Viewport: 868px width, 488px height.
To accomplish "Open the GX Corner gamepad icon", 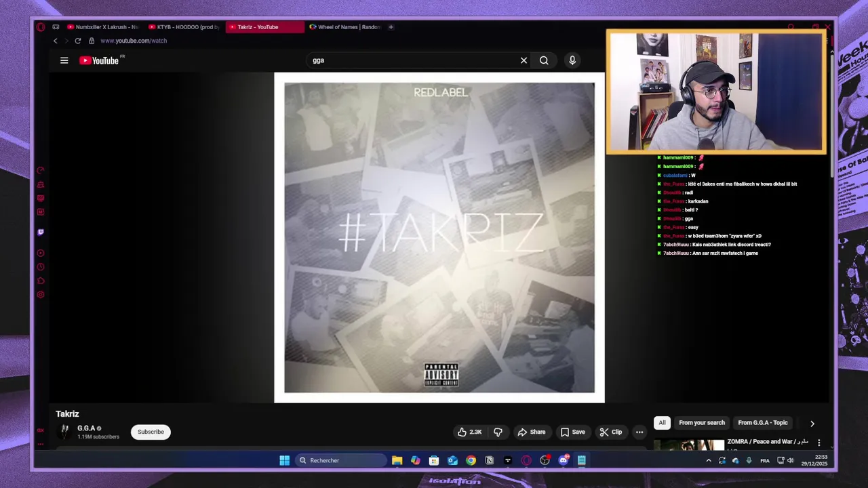I will pos(56,27).
